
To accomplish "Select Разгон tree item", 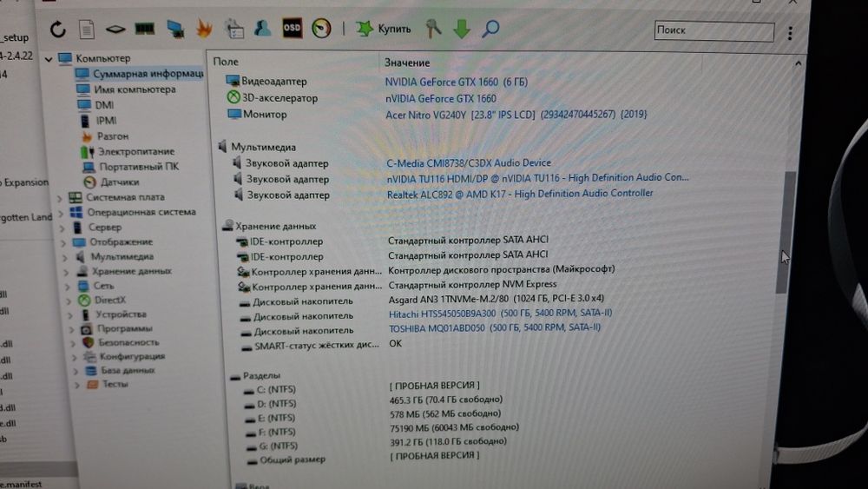I will coord(105,135).
